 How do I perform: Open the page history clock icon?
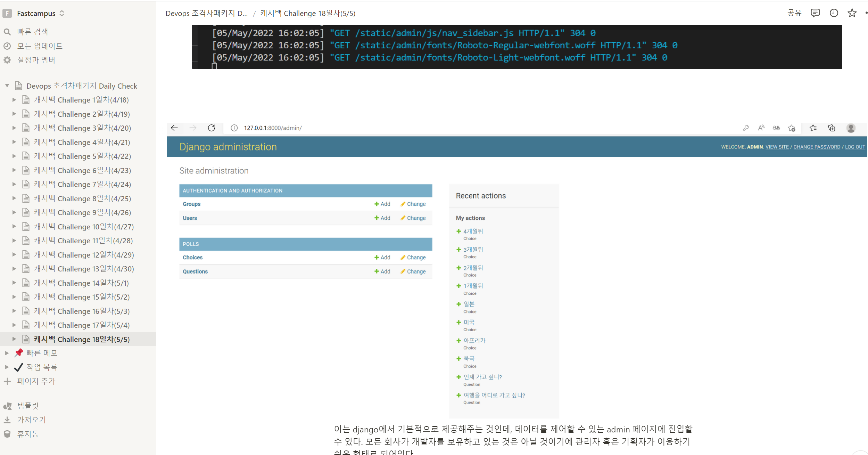(x=834, y=13)
